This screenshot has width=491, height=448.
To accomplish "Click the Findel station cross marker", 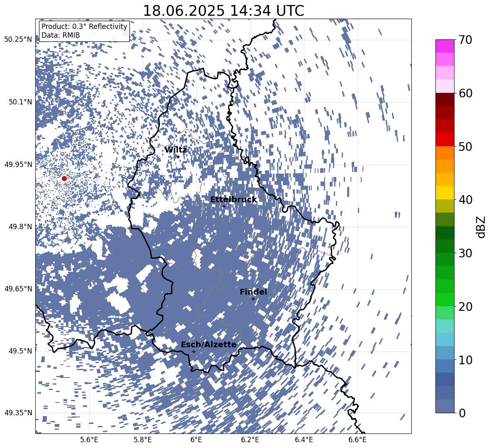I will [x=253, y=299].
